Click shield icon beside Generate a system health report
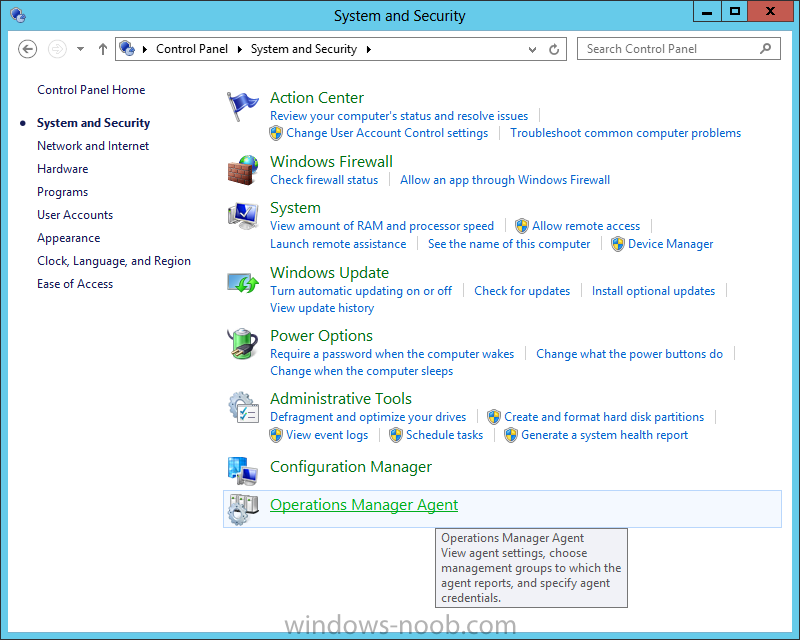The height and width of the screenshot is (640, 800). 511,435
